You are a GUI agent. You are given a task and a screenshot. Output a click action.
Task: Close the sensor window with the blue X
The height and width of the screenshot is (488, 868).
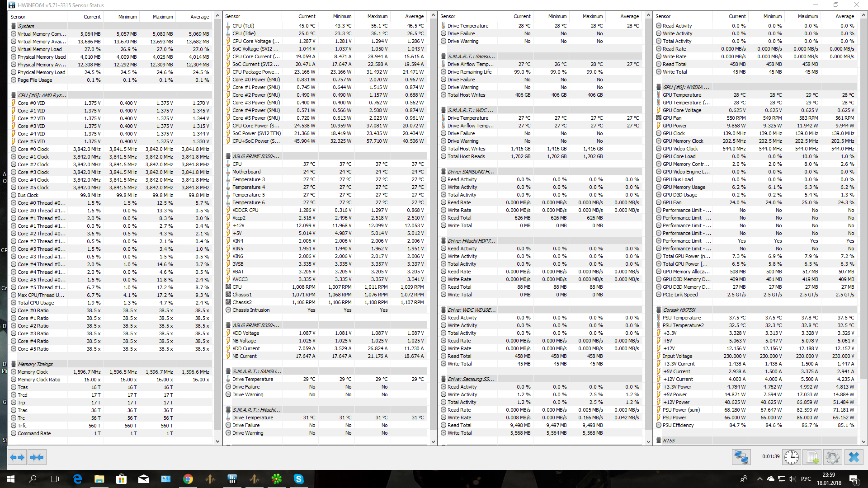click(x=854, y=457)
